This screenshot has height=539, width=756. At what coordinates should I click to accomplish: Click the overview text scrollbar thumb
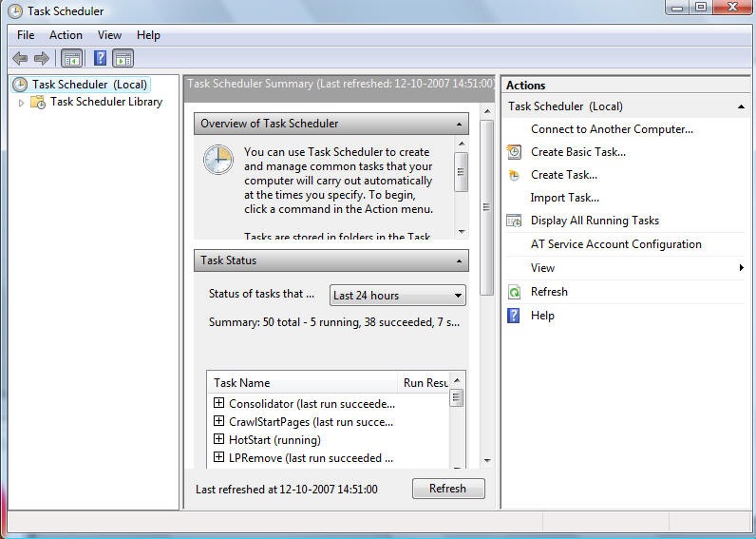[x=461, y=172]
